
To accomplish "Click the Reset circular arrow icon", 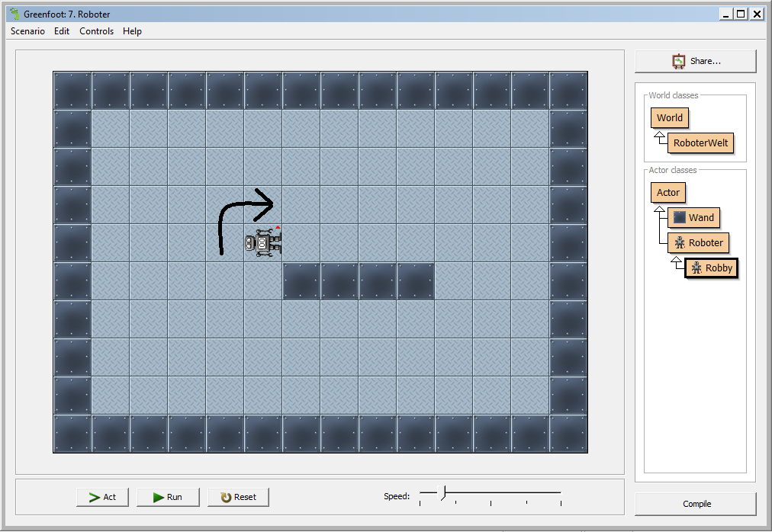I will 226,497.
